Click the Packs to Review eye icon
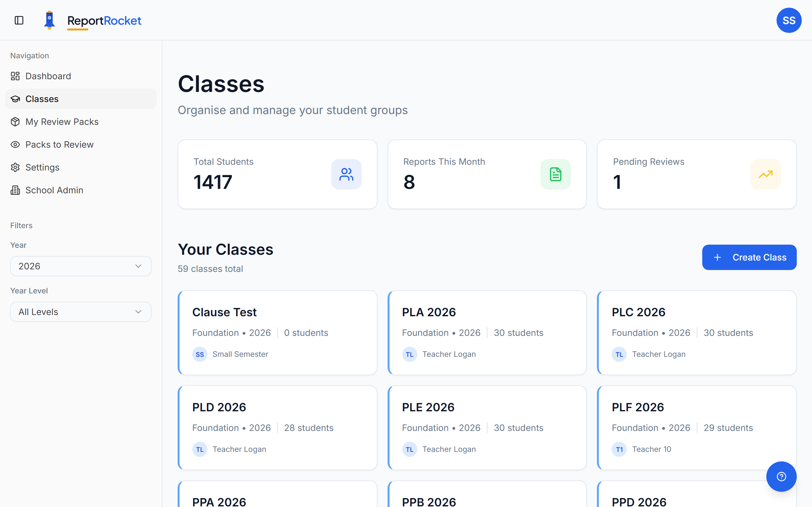 pos(15,144)
